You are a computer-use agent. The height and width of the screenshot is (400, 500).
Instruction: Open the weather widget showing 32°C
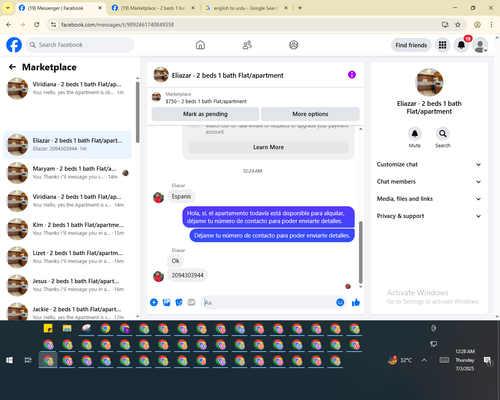pos(400,360)
